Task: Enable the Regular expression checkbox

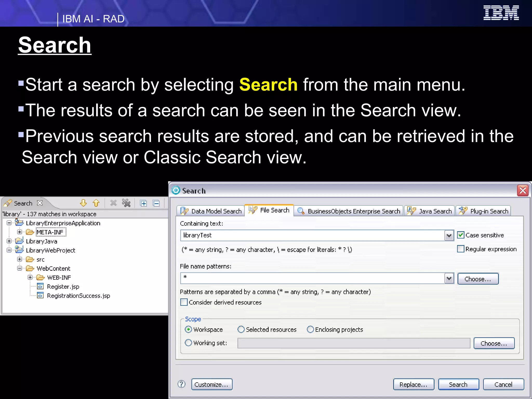Action: 461,249
